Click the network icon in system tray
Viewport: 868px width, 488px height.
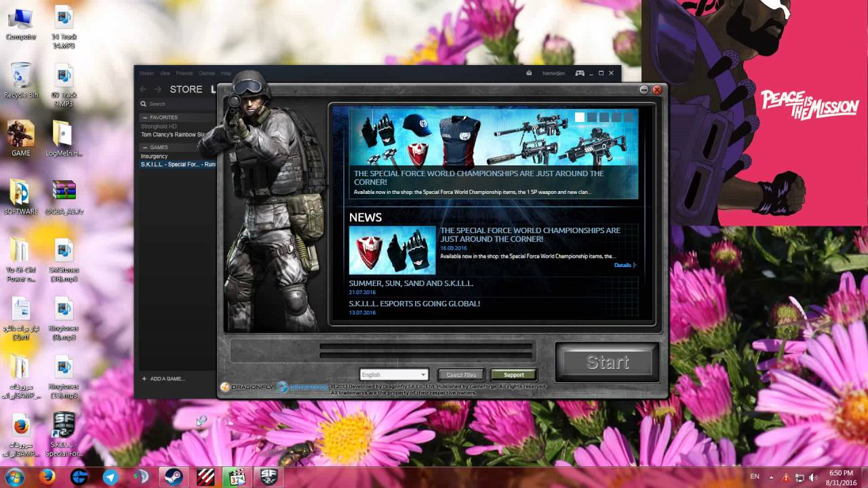point(800,478)
